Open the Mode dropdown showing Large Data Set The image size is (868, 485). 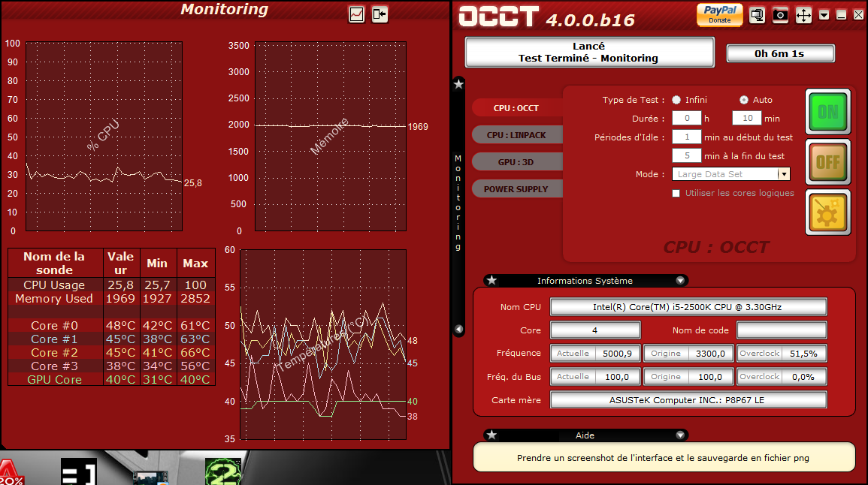click(783, 174)
